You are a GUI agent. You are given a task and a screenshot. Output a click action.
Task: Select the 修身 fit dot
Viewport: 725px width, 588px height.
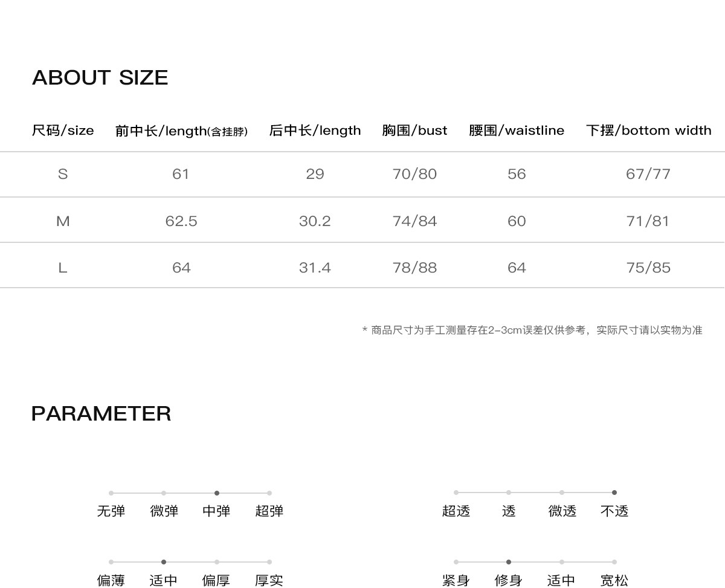(x=509, y=562)
